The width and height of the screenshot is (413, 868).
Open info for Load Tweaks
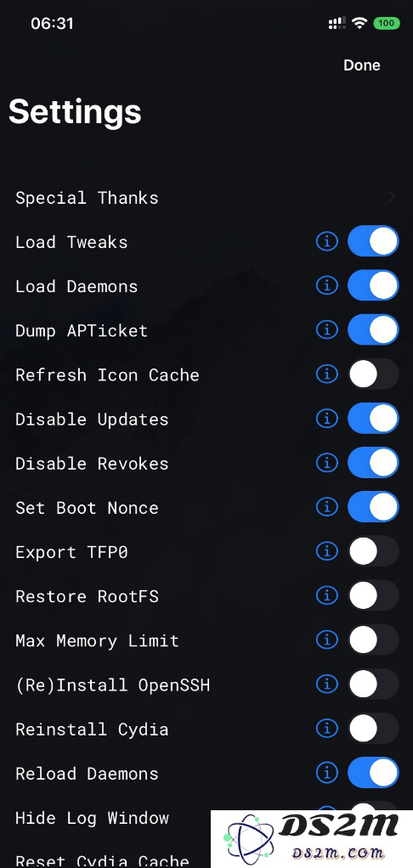click(326, 241)
